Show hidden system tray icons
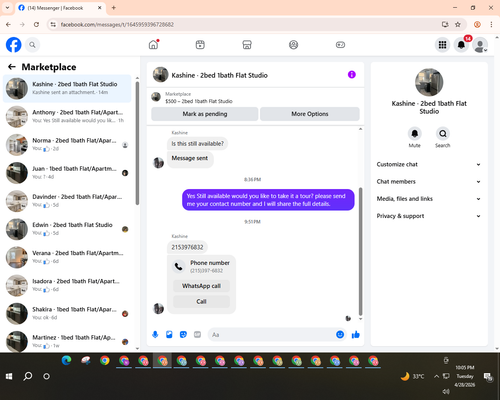This screenshot has height=400, width=500. pyautogui.click(x=436, y=376)
